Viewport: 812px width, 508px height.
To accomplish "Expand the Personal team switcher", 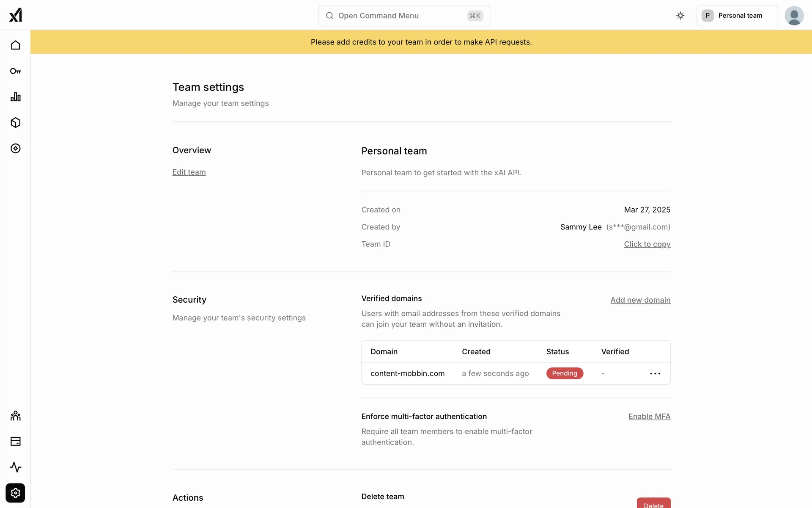I will click(x=737, y=16).
